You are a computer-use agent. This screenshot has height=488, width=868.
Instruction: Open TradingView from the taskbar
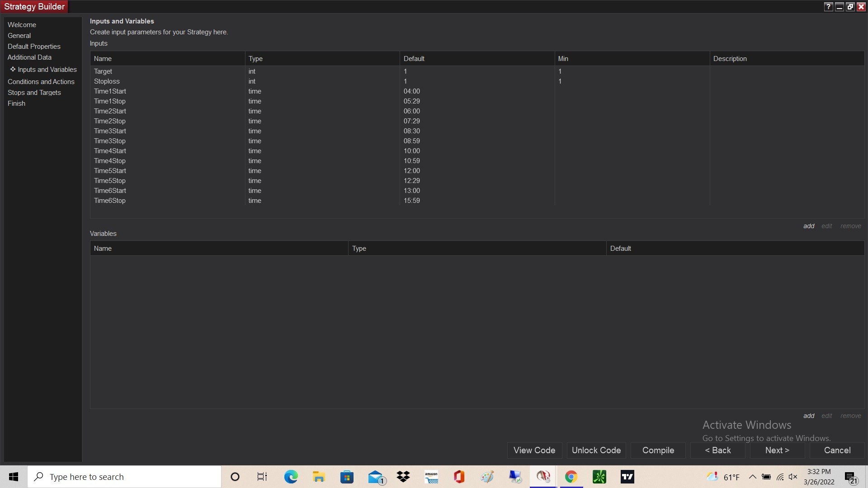point(627,477)
